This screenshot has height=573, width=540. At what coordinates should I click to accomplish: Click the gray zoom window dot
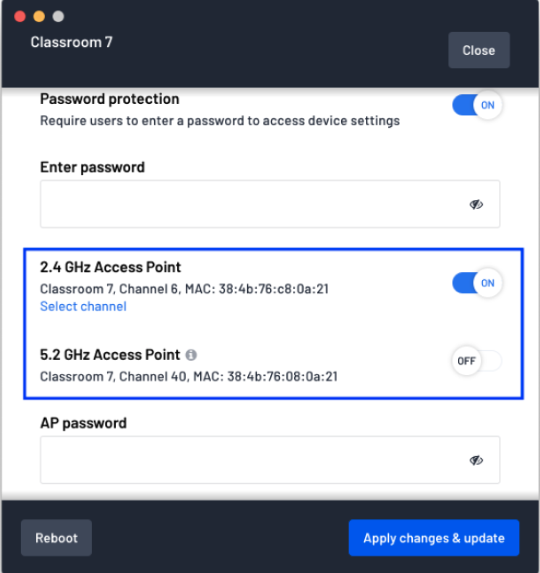(58, 16)
